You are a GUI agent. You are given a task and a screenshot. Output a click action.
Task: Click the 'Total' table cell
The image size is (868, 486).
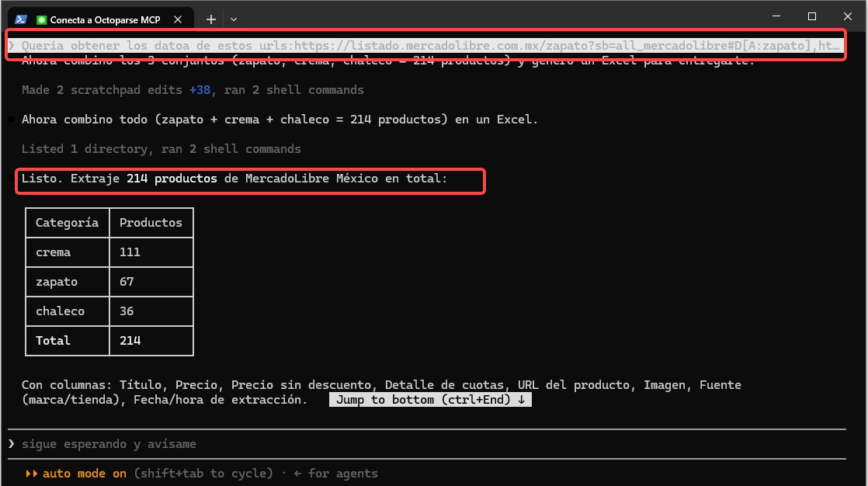tap(67, 341)
